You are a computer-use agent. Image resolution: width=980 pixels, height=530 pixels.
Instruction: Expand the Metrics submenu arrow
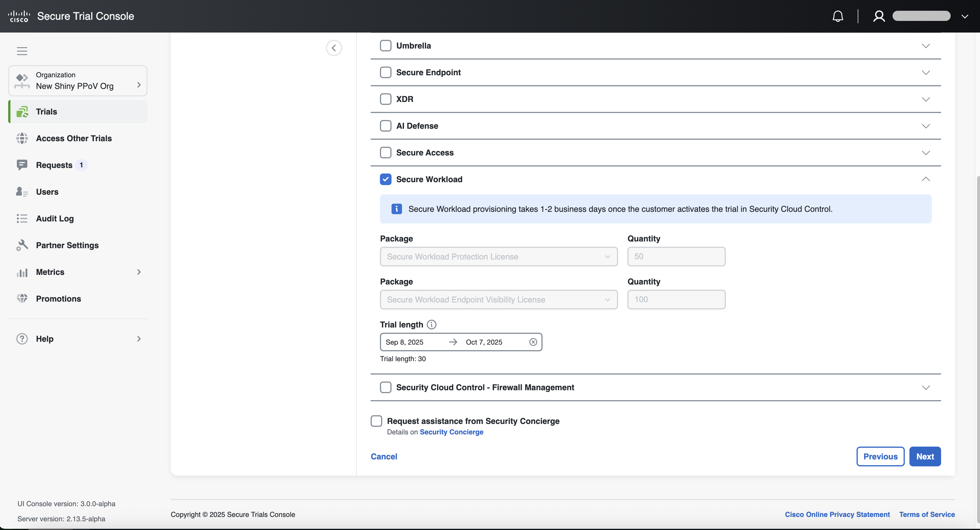(x=139, y=272)
